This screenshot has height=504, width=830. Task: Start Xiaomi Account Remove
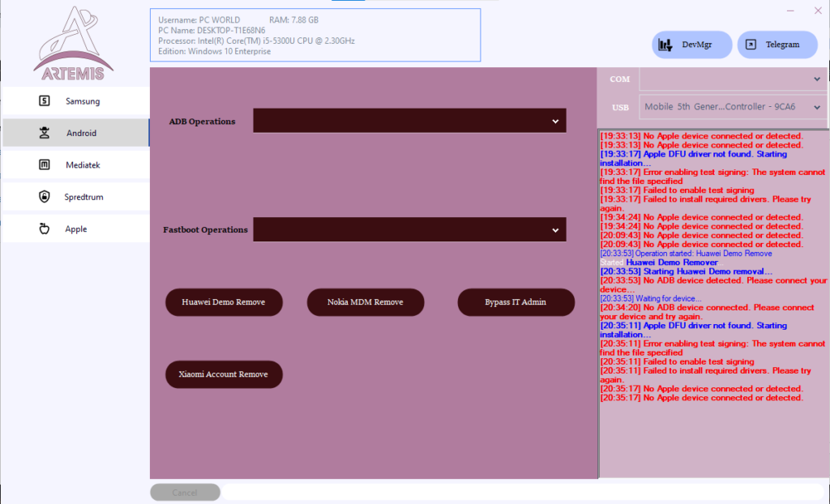click(x=224, y=374)
